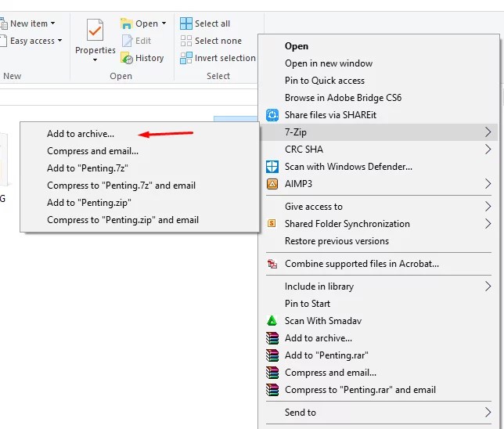
Task: Select Pin to Quick access
Action: click(325, 81)
